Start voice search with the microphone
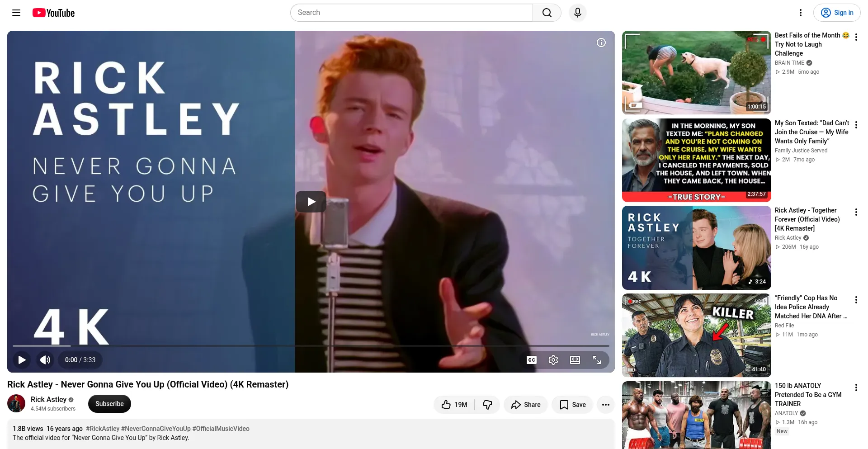 click(577, 13)
